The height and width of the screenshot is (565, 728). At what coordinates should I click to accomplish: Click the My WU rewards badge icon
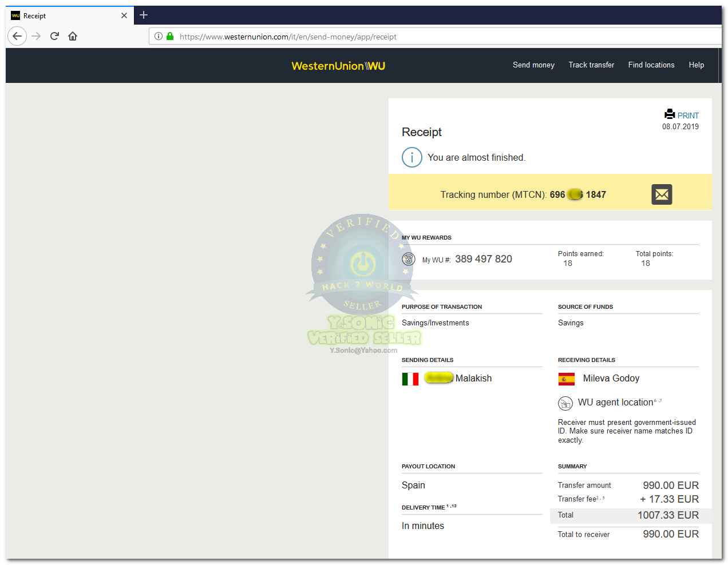coord(408,259)
